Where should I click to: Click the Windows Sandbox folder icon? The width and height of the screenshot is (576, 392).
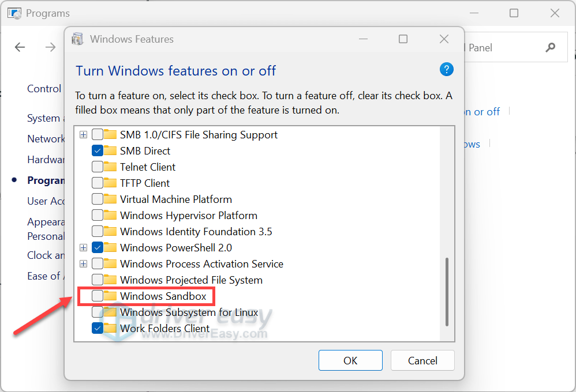[110, 296]
